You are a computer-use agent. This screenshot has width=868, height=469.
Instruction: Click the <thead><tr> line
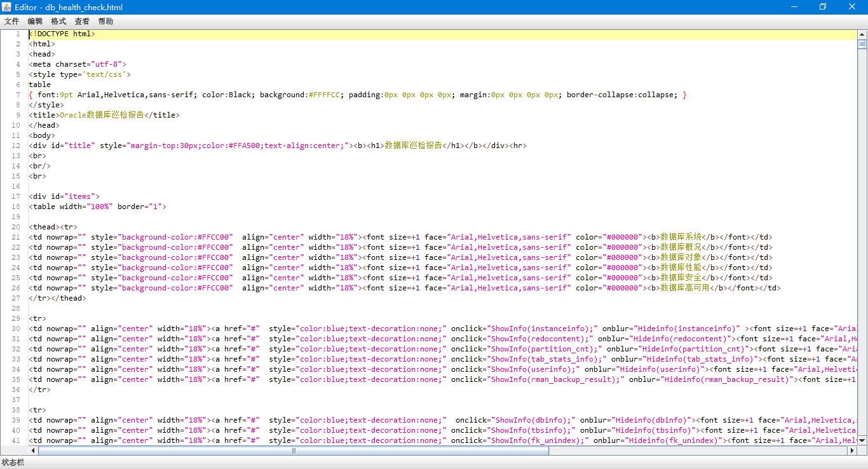[x=53, y=227]
